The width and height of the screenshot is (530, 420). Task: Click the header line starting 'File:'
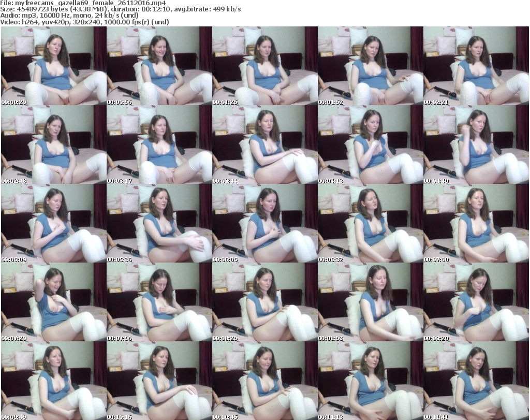pyautogui.click(x=83, y=3)
